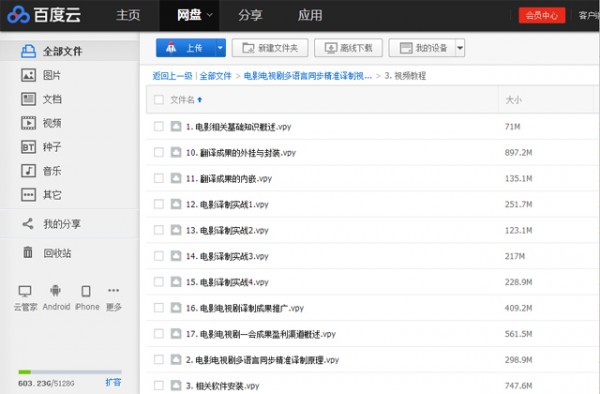Click the 返回上一级 link
Viewport: 600px width, 394px height.
pos(172,76)
